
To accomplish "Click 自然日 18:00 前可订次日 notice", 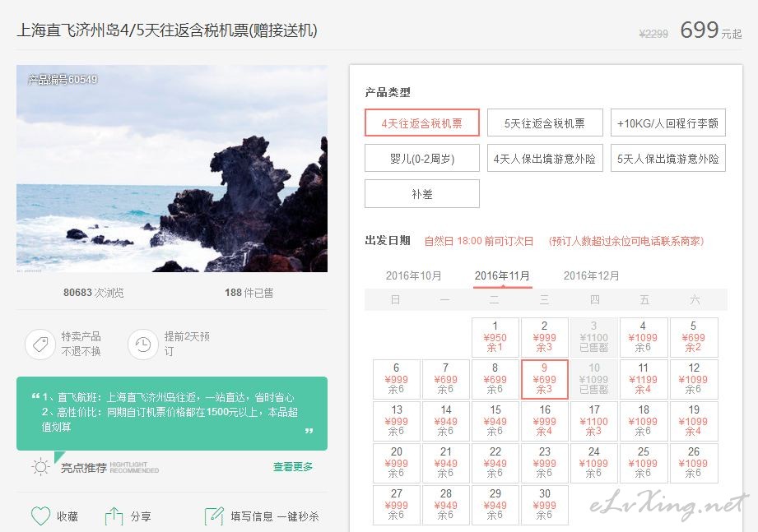I will click(x=478, y=241).
